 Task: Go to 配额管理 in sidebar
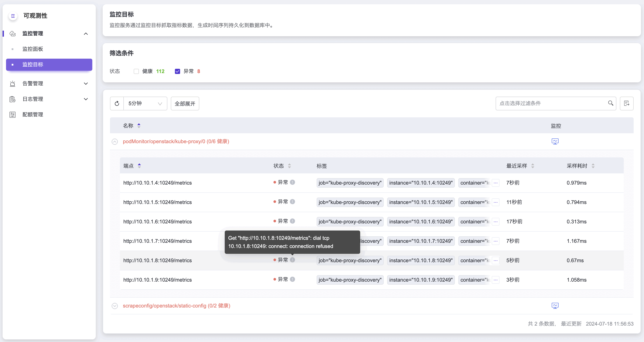(33, 115)
